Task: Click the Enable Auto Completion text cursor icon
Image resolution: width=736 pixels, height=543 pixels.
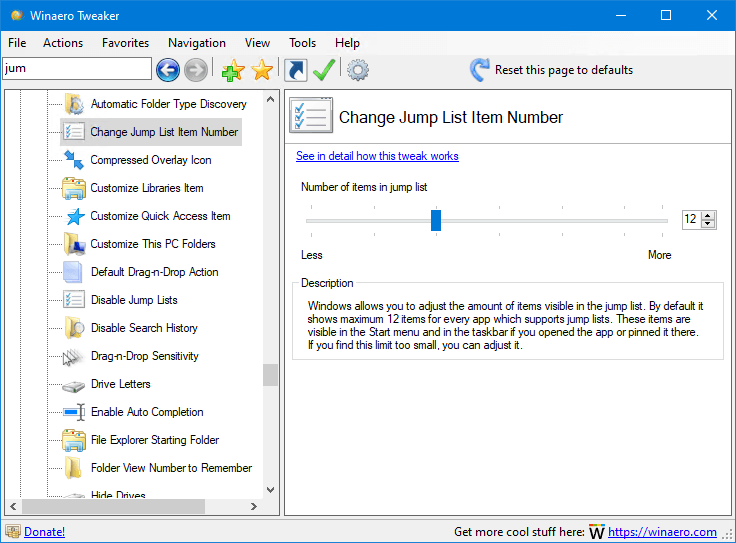Action: point(74,412)
